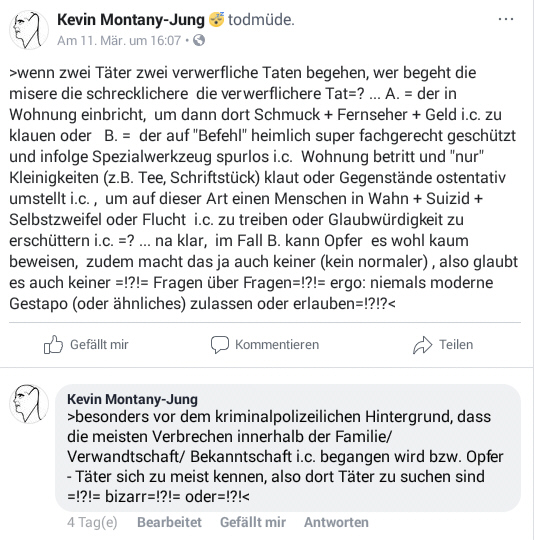Image resolution: width=534 pixels, height=540 pixels.
Task: Click the 'todmüde.' feeling text
Action: click(261, 20)
